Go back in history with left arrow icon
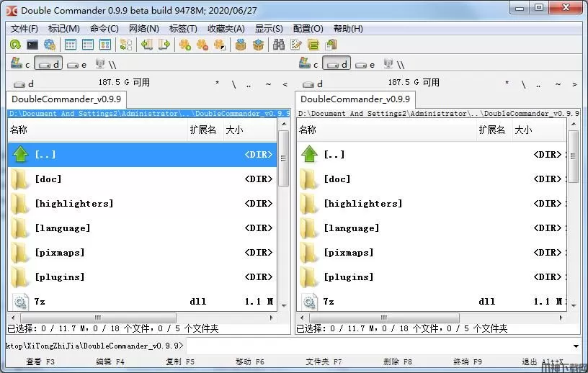Viewport: 588px width, 373px height. pos(146,45)
